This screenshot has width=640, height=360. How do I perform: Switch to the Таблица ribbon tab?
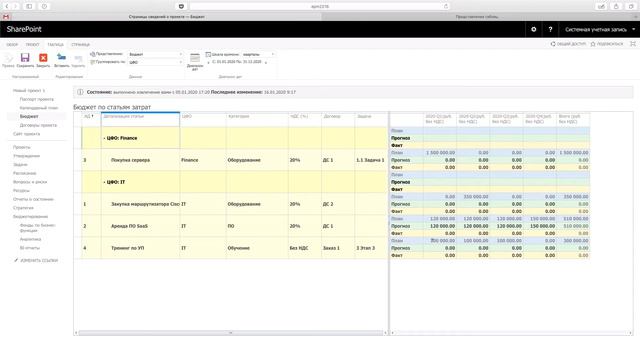pos(55,44)
